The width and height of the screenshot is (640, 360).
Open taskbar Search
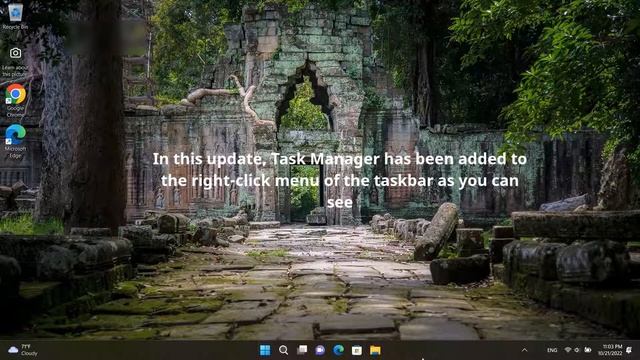(x=283, y=350)
